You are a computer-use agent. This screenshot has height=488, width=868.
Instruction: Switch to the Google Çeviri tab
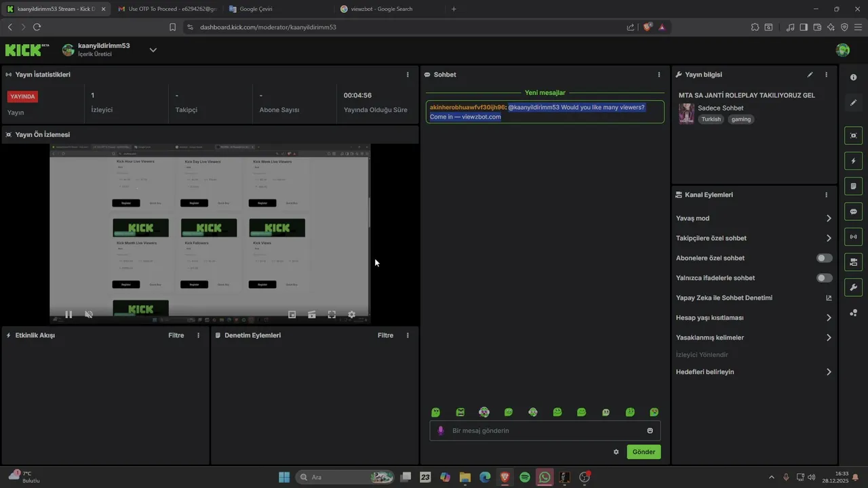pyautogui.click(x=278, y=9)
